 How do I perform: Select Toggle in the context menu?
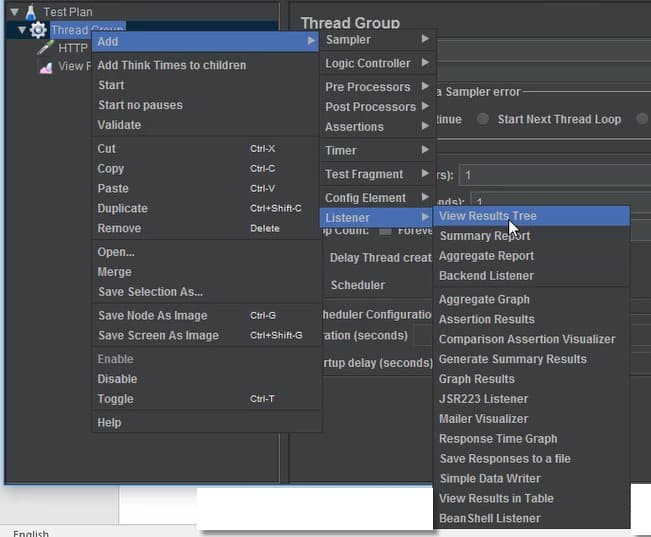206,399
